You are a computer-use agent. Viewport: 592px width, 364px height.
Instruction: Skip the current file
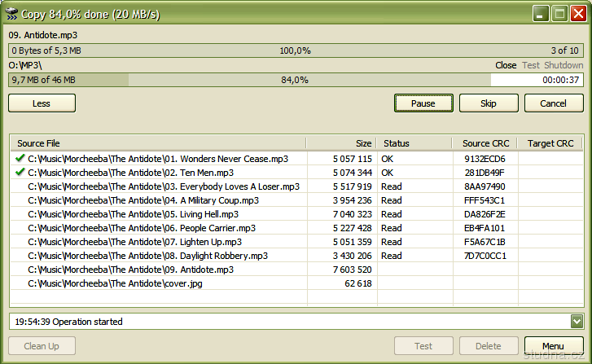[489, 103]
